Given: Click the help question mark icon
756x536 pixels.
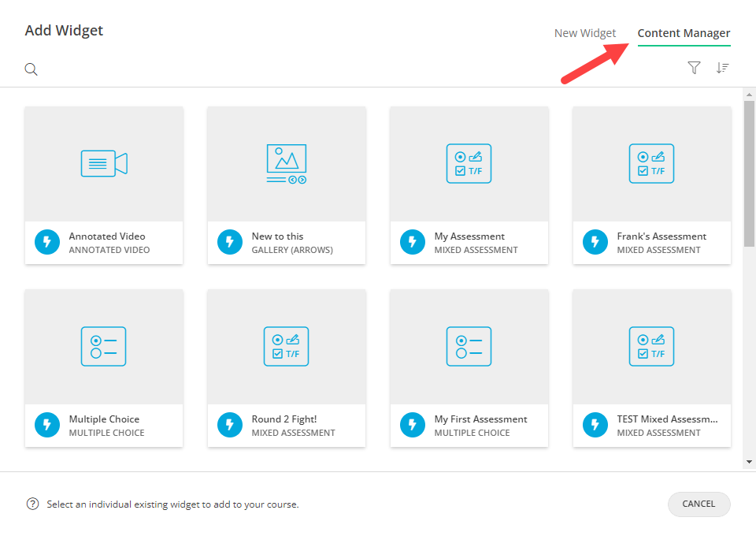Looking at the screenshot, I should (x=31, y=504).
